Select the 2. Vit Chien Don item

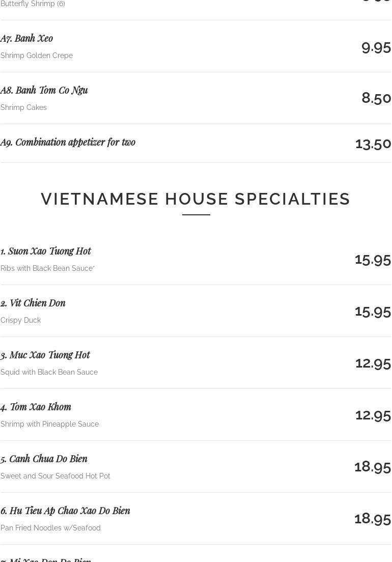(33, 303)
